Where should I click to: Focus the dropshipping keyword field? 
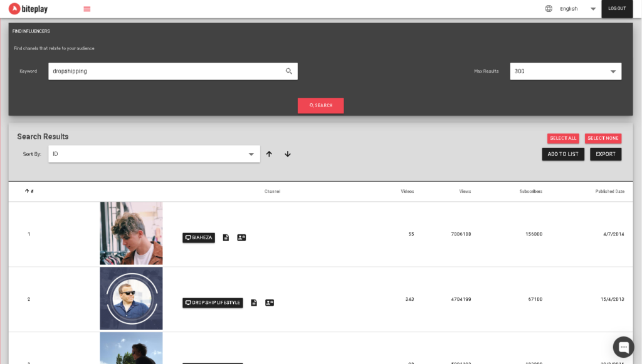pyautogui.click(x=173, y=71)
